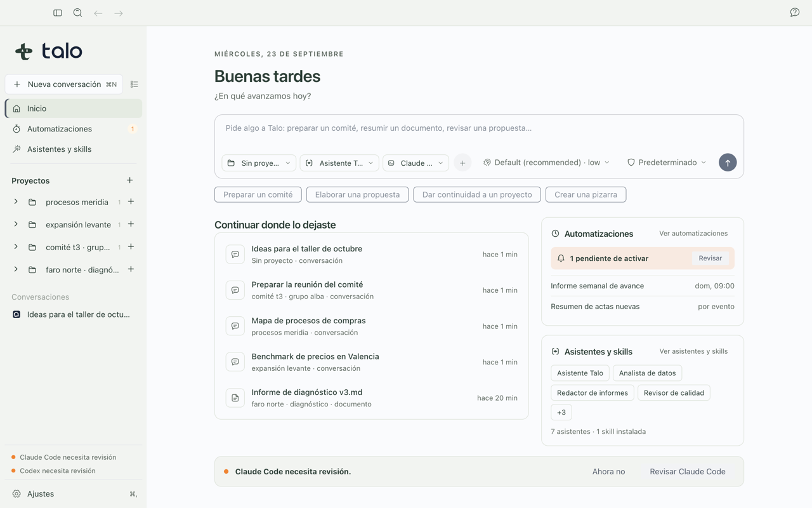Click Revisar Claude Code in banner
The width and height of the screenshot is (812, 508).
pyautogui.click(x=688, y=472)
